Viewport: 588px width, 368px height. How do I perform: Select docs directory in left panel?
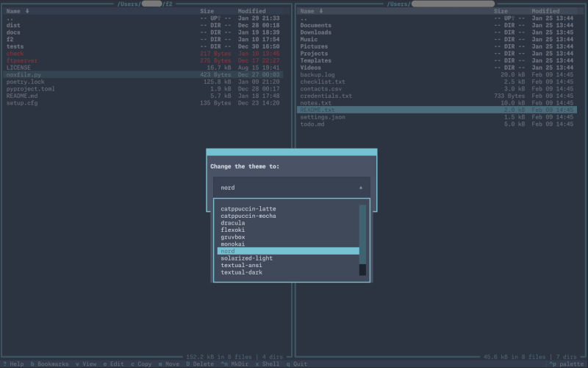click(x=143, y=32)
